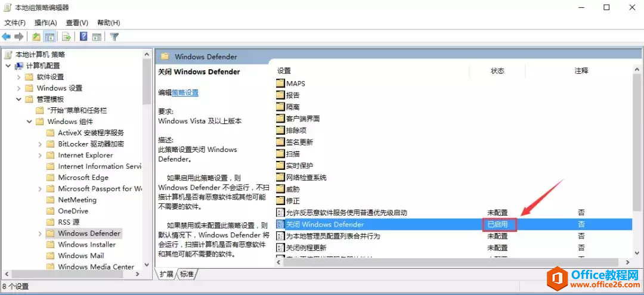The image size is (644, 295).
Task: Sort by the 注释 column header
Action: [x=581, y=70]
